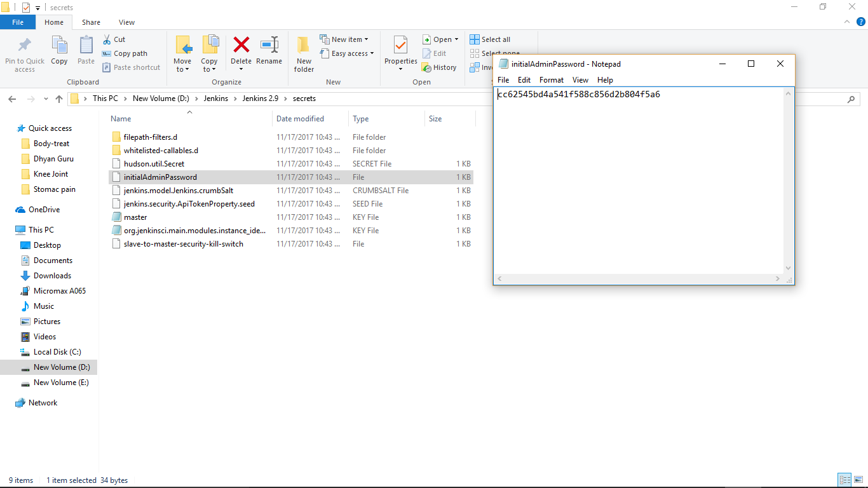Open the Move to dropdown

coord(182,54)
